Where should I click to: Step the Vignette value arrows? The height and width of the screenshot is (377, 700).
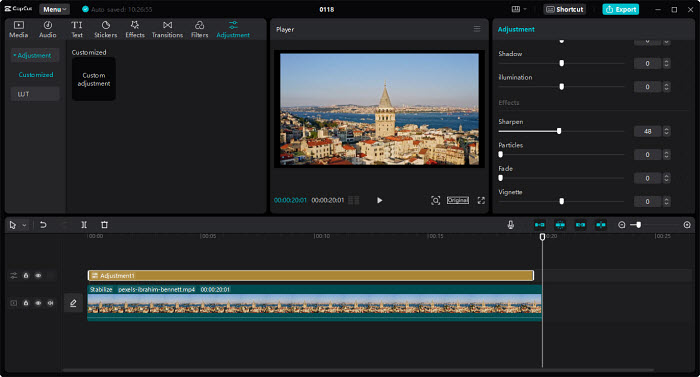coord(667,201)
